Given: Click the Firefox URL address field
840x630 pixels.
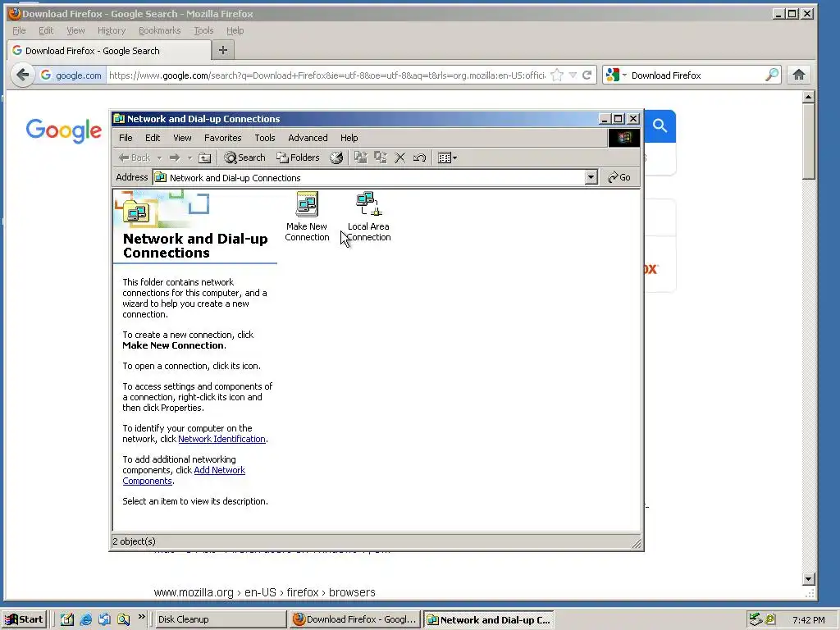Looking at the screenshot, I should [x=326, y=75].
